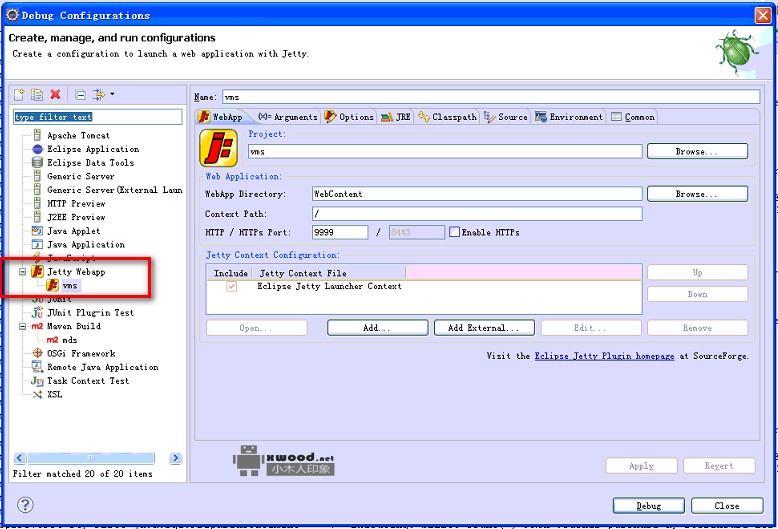Screen dimensions: 778x529
Task: Switch to the Options tab
Action: (349, 117)
